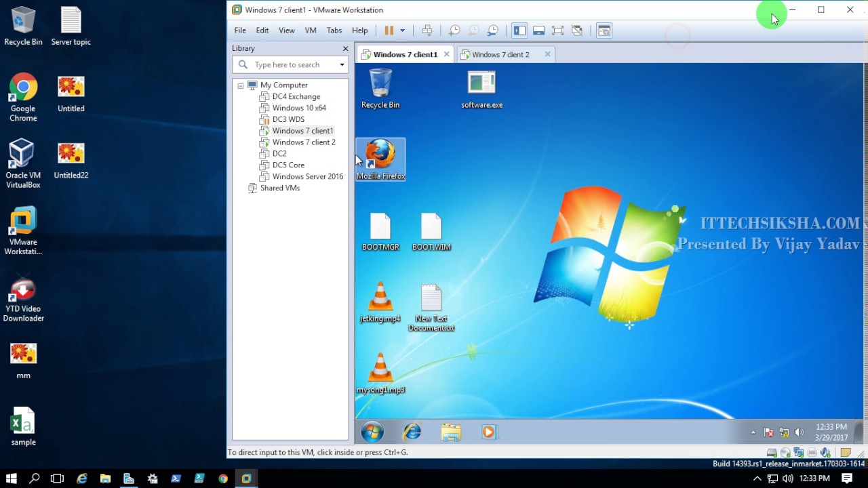Viewport: 868px width, 488px height.
Task: Click the library search input field
Action: point(292,64)
